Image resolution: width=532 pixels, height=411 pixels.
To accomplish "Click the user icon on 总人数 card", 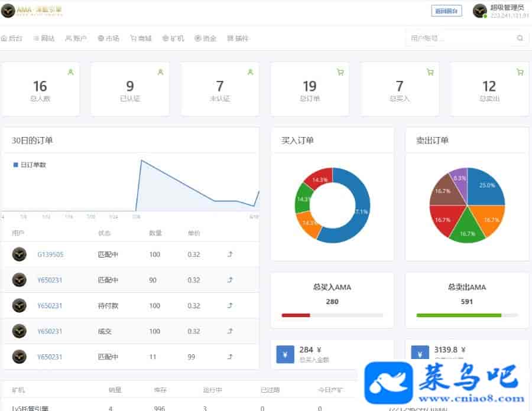I will click(70, 72).
